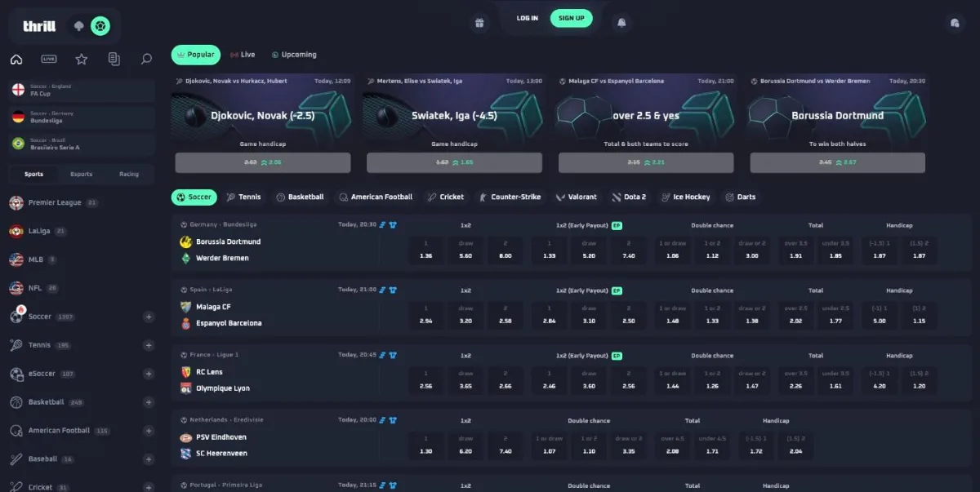Filter events by the Dota 2 chip
The width and height of the screenshot is (980, 492).
click(x=629, y=197)
